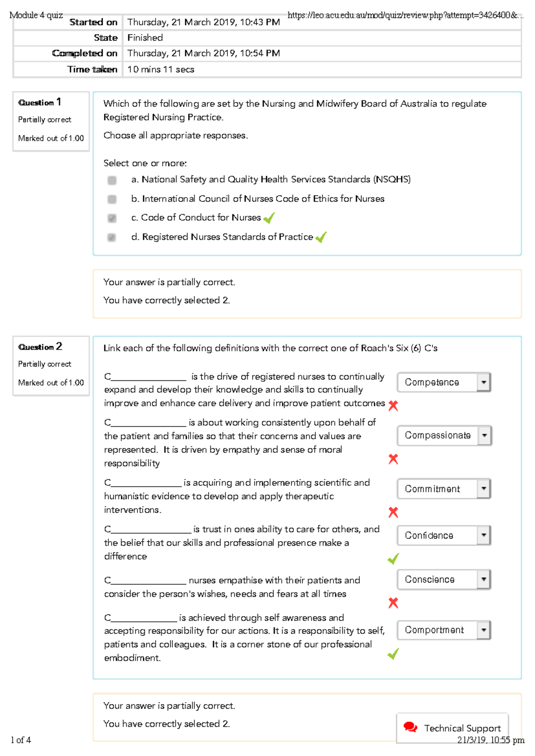This screenshot has height=756, width=535.
Task: Click the green checkmark beside Registered Nurses Standards of Practice
Action: pos(320,238)
